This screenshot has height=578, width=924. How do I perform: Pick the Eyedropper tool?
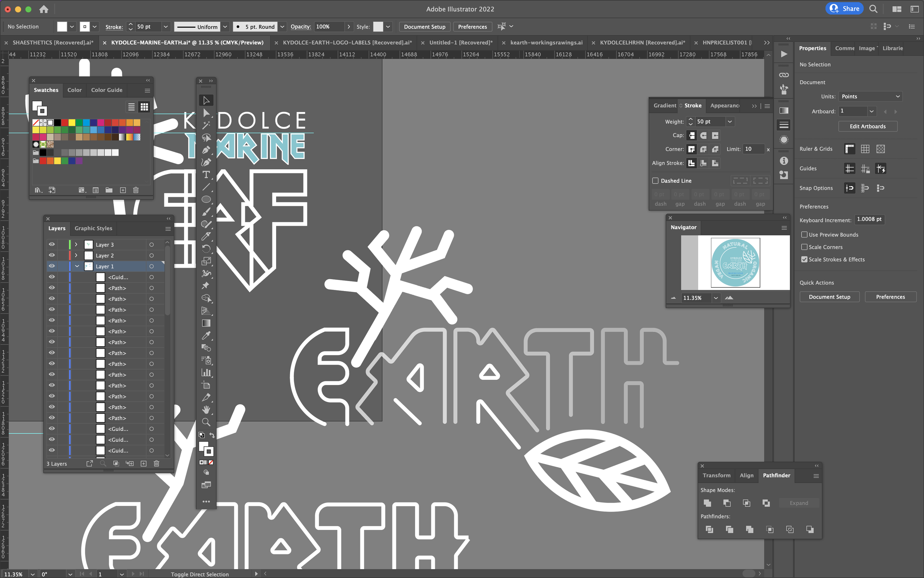coord(206,336)
